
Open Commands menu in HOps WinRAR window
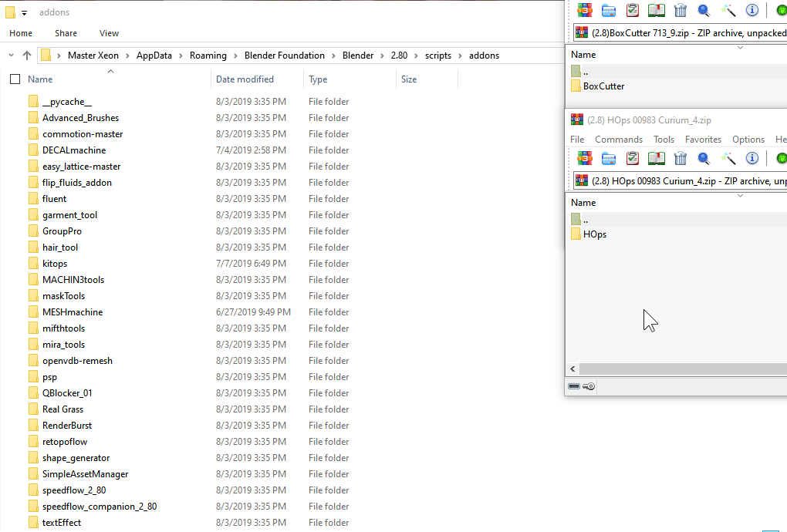(619, 140)
